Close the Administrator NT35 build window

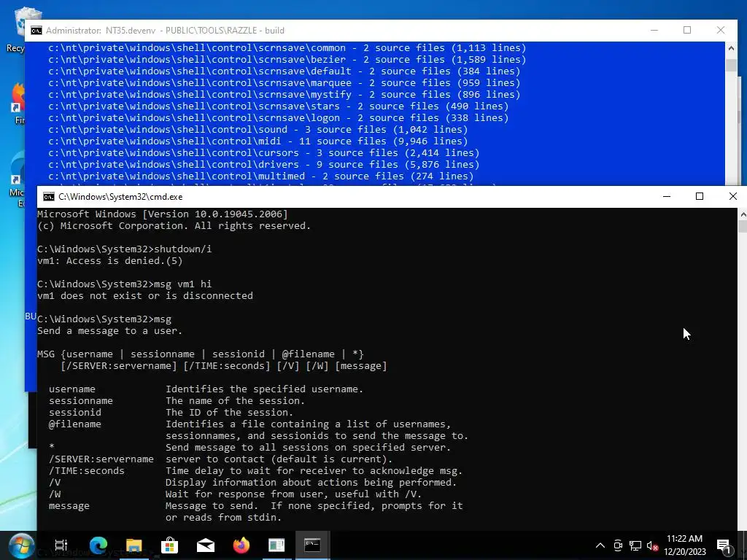(721, 30)
